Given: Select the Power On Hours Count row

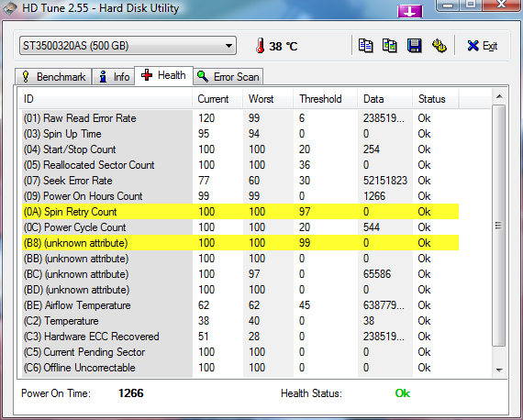Looking at the screenshot, I should coord(240,196).
